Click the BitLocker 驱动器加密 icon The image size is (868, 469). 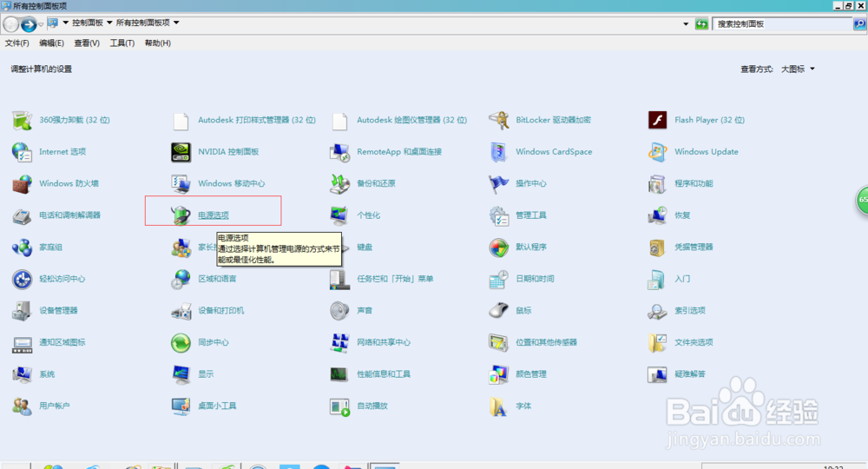498,120
